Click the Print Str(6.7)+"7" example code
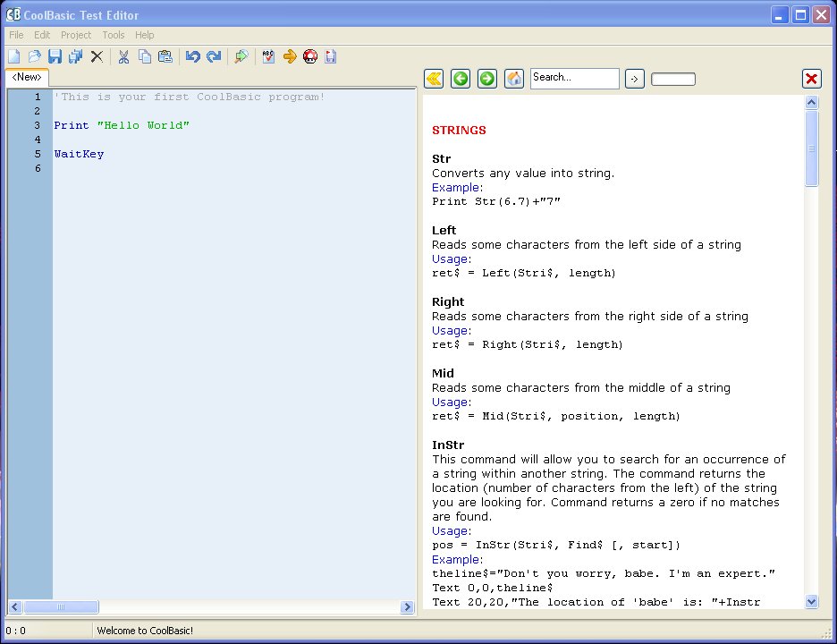Viewport: 837px width, 644px height. [x=496, y=201]
